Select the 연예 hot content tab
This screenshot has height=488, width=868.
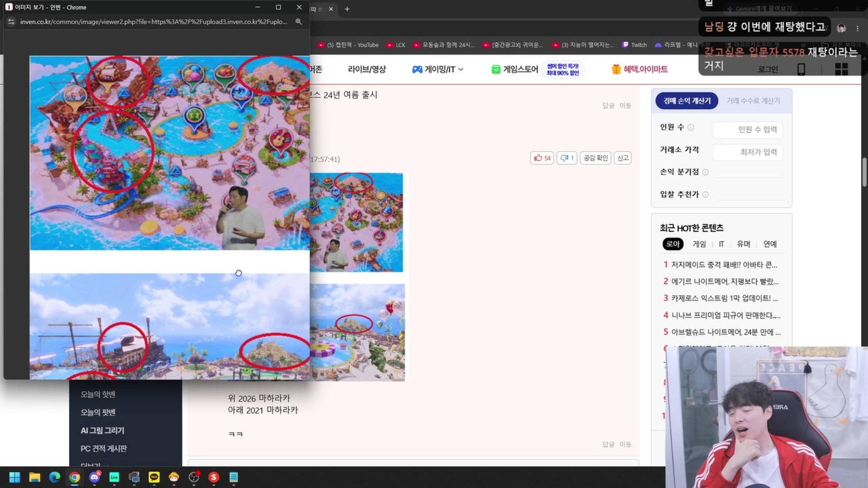770,244
